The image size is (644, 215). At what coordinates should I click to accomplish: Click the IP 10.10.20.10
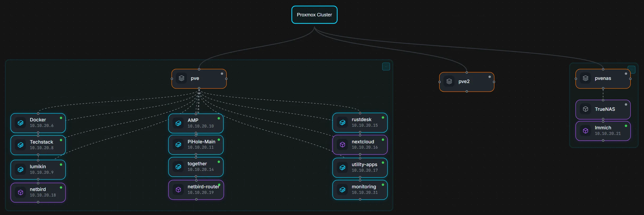pyautogui.click(x=201, y=126)
